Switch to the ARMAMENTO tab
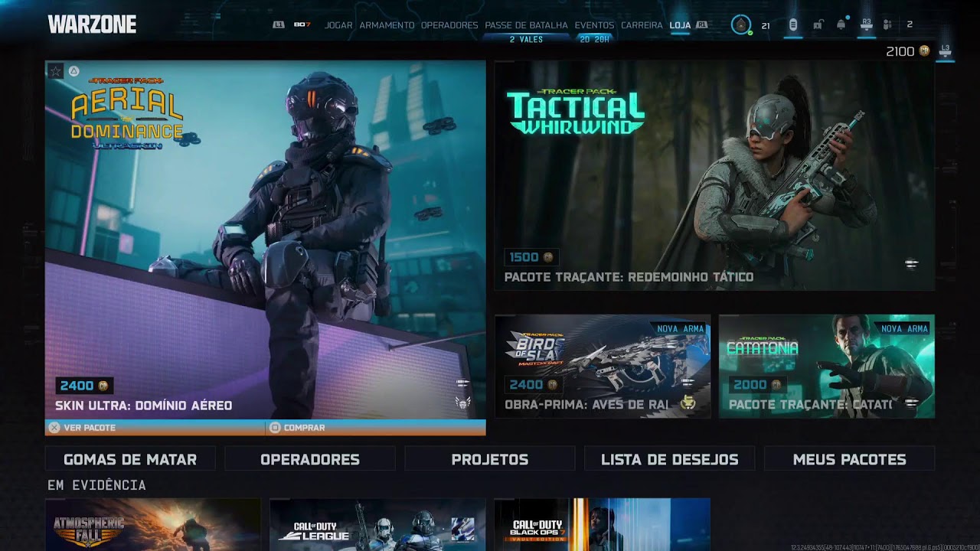 [x=387, y=25]
